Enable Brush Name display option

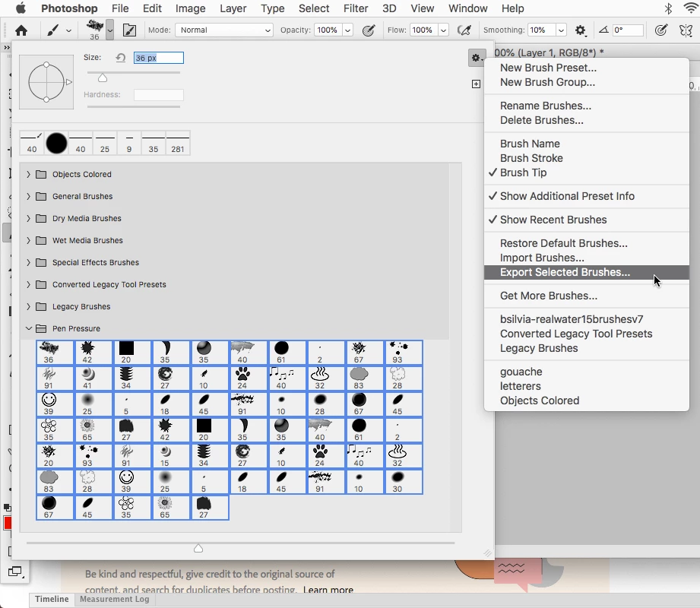530,144
